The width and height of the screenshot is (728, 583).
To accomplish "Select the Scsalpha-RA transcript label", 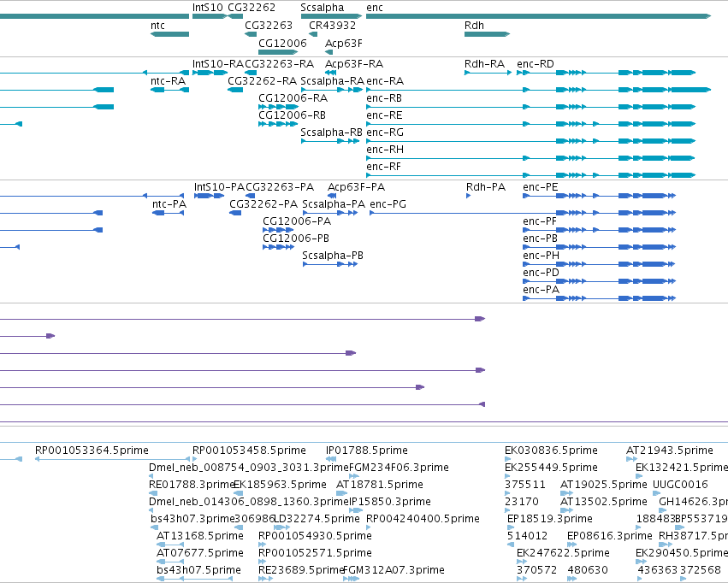I will [x=333, y=81].
